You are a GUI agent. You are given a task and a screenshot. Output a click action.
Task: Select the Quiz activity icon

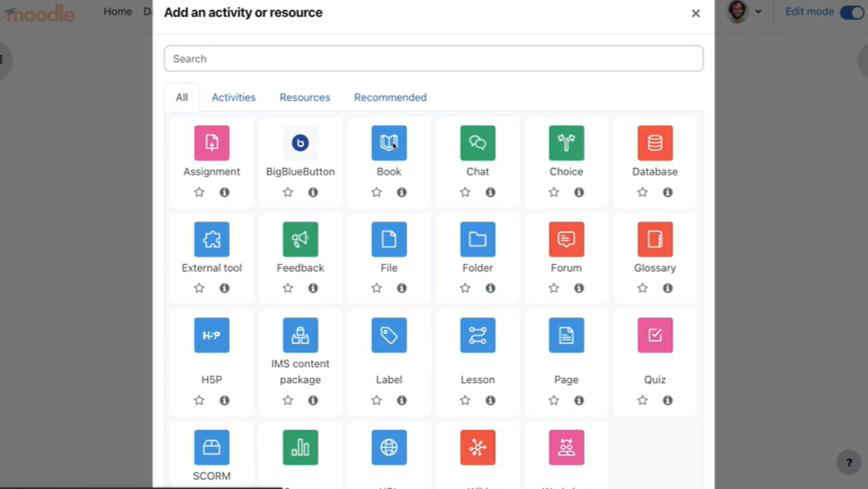point(655,335)
